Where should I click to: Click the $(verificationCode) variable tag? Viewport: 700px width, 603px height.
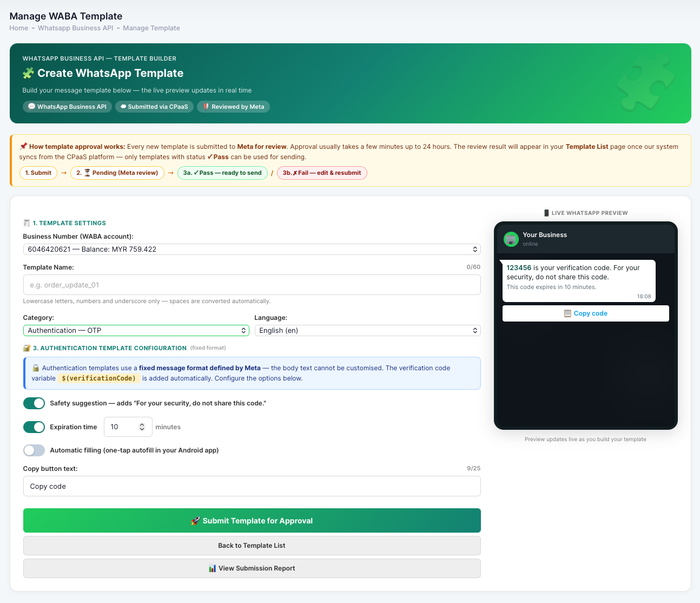(x=99, y=378)
